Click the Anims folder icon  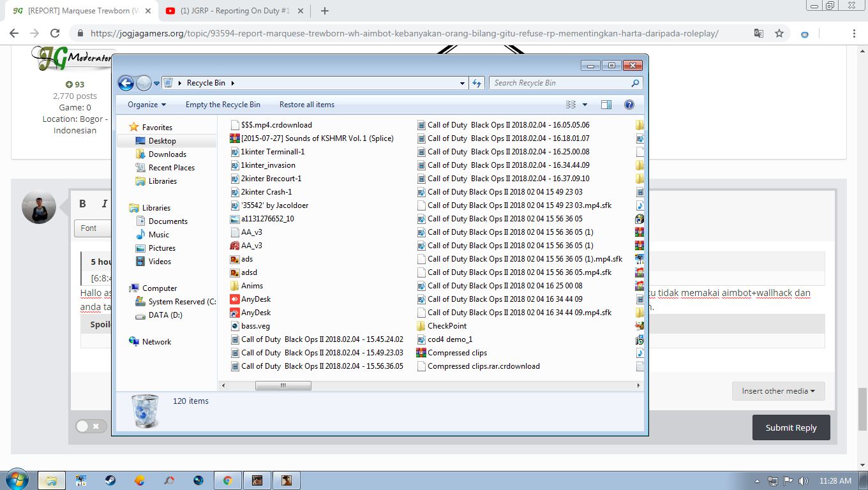(x=234, y=286)
